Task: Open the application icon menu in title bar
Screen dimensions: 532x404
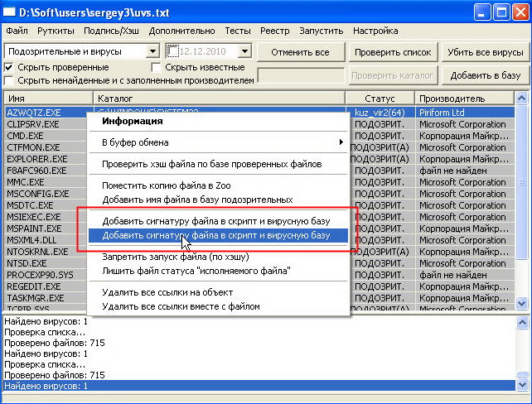Action: click(9, 12)
